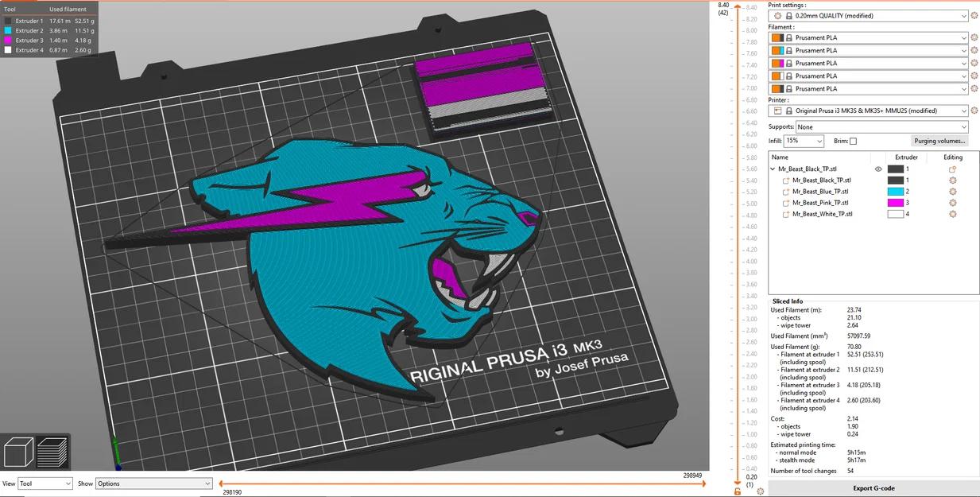
Task: Open settings gear for fifth Prusament PLA filament
Action: pos(974,88)
